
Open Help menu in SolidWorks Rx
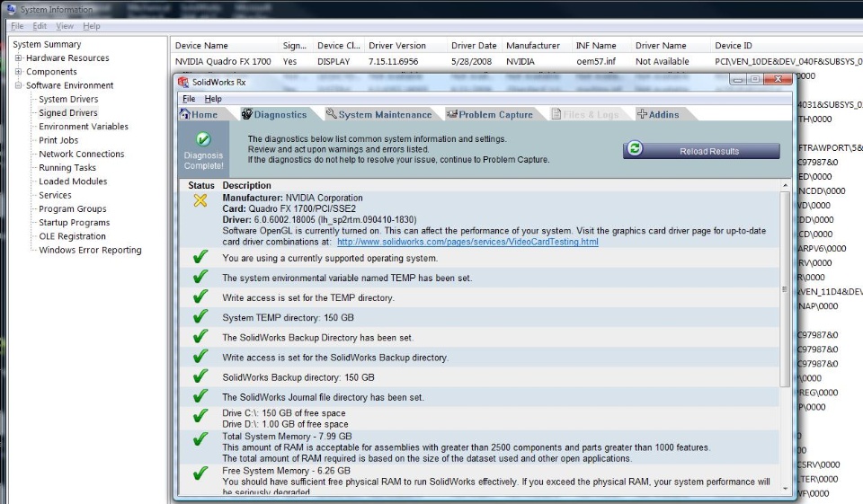tap(213, 99)
